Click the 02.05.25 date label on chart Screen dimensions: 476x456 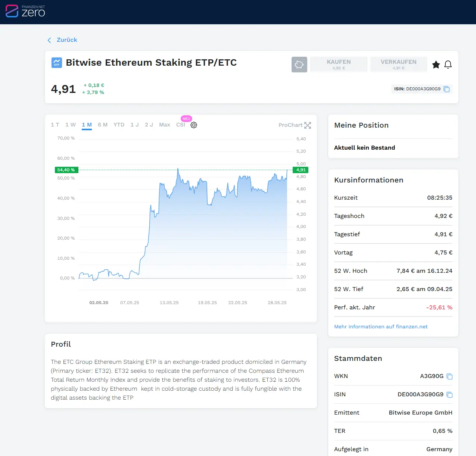point(99,303)
